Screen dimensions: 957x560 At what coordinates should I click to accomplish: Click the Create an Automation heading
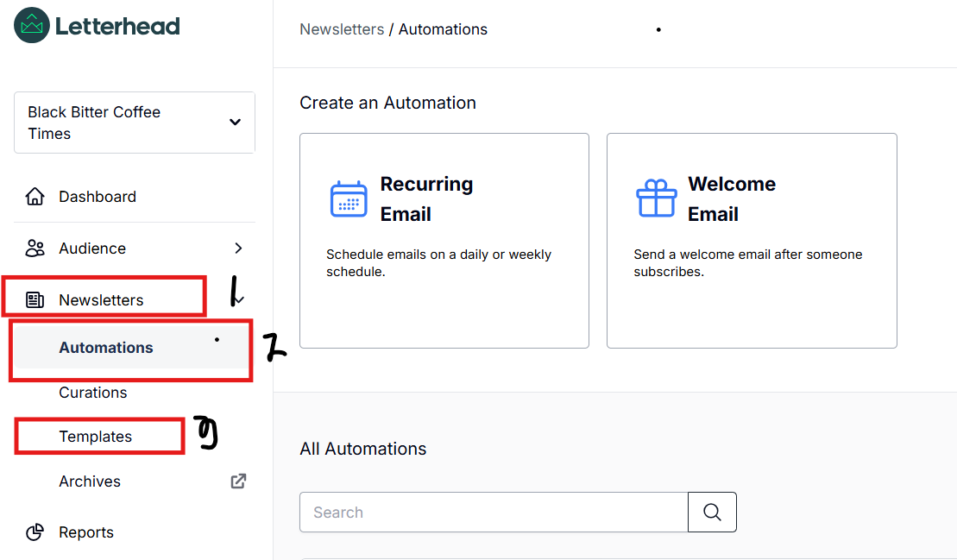[387, 103]
